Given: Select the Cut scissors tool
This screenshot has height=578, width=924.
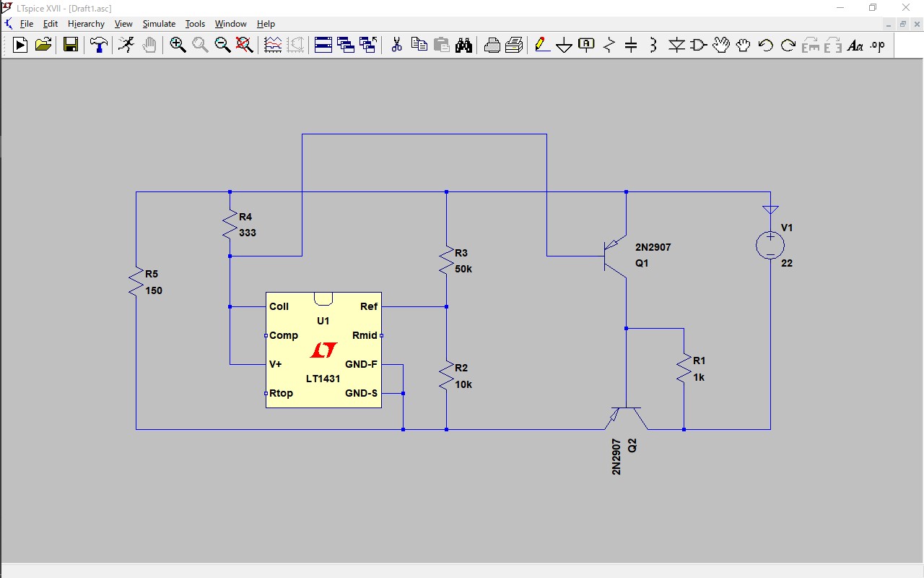Looking at the screenshot, I should (x=396, y=45).
